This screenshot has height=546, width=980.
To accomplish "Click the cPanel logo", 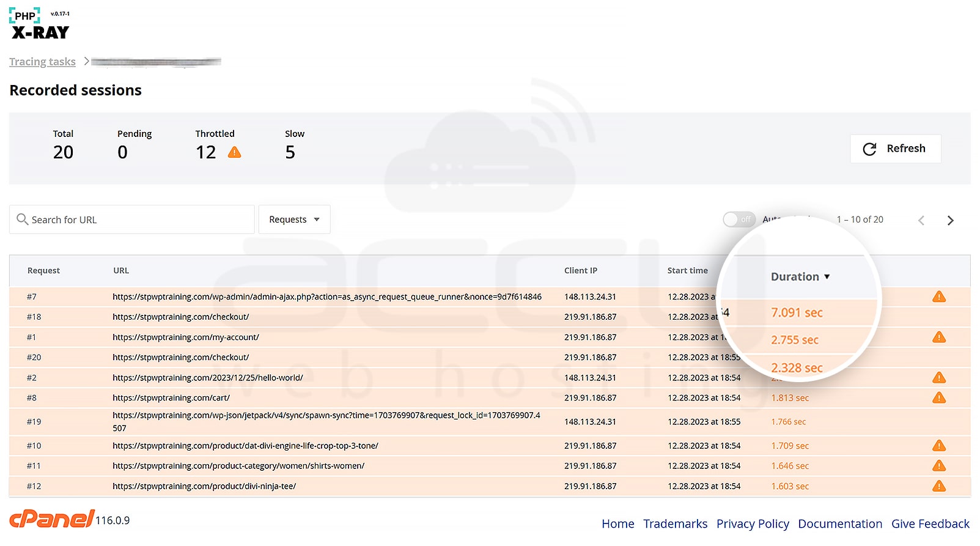I will click(x=52, y=519).
